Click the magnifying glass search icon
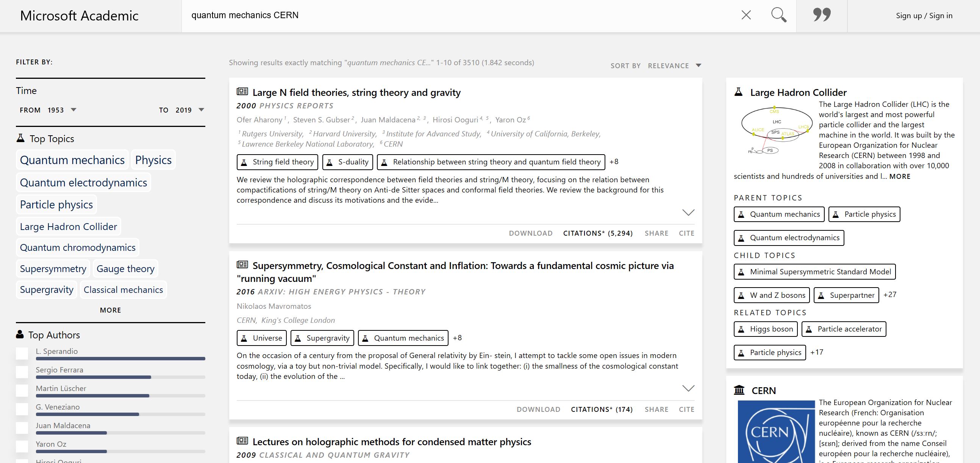This screenshot has width=980, height=463. (778, 15)
